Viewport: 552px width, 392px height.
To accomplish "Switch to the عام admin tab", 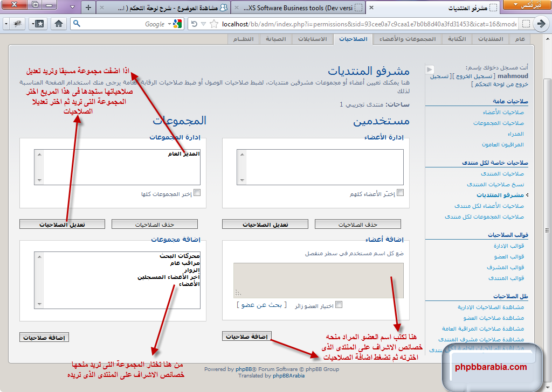I will (520, 39).
